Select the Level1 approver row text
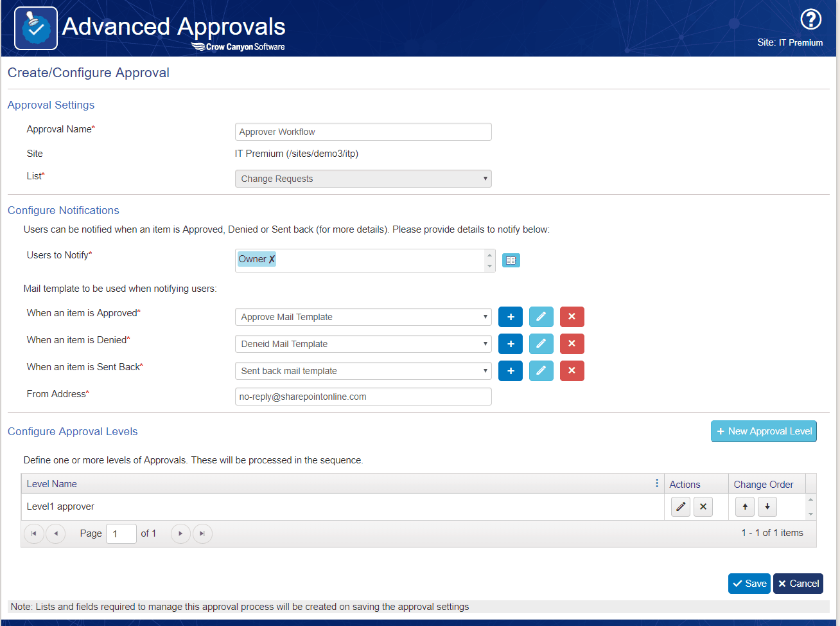 (60, 506)
